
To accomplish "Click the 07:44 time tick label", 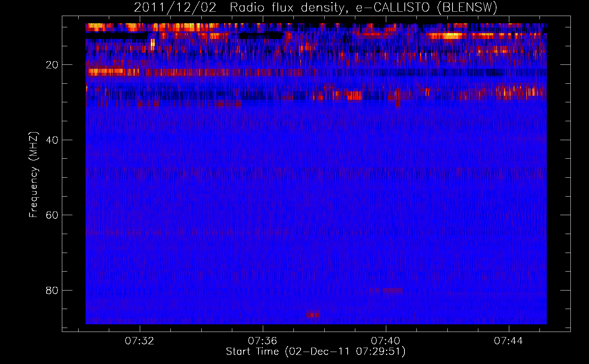I will 509,341.
